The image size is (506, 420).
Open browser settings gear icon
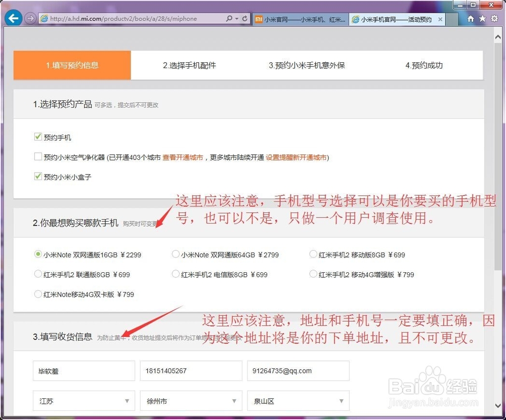[x=494, y=18]
